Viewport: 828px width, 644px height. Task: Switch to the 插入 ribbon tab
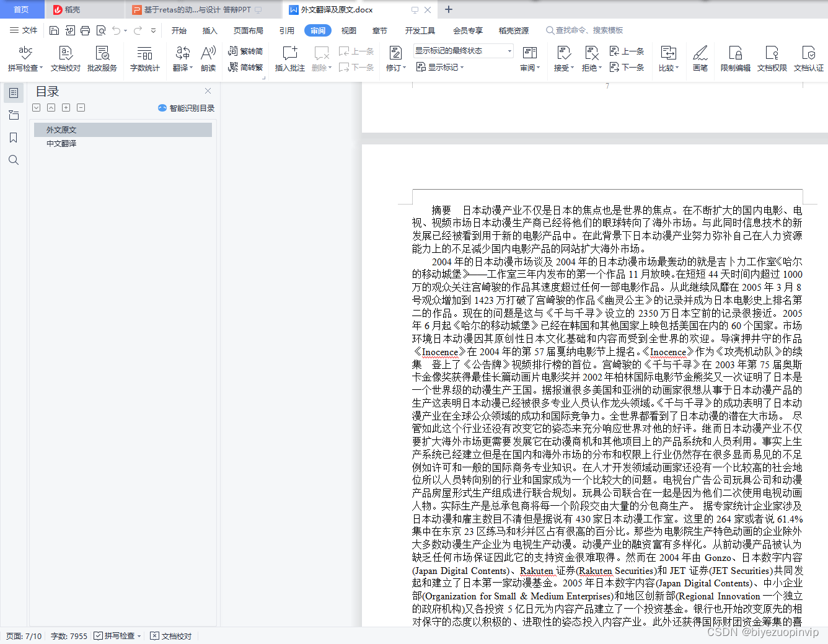click(x=210, y=30)
